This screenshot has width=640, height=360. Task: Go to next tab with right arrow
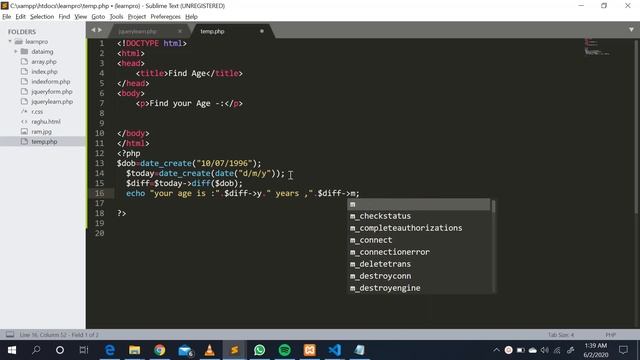[x=100, y=30]
